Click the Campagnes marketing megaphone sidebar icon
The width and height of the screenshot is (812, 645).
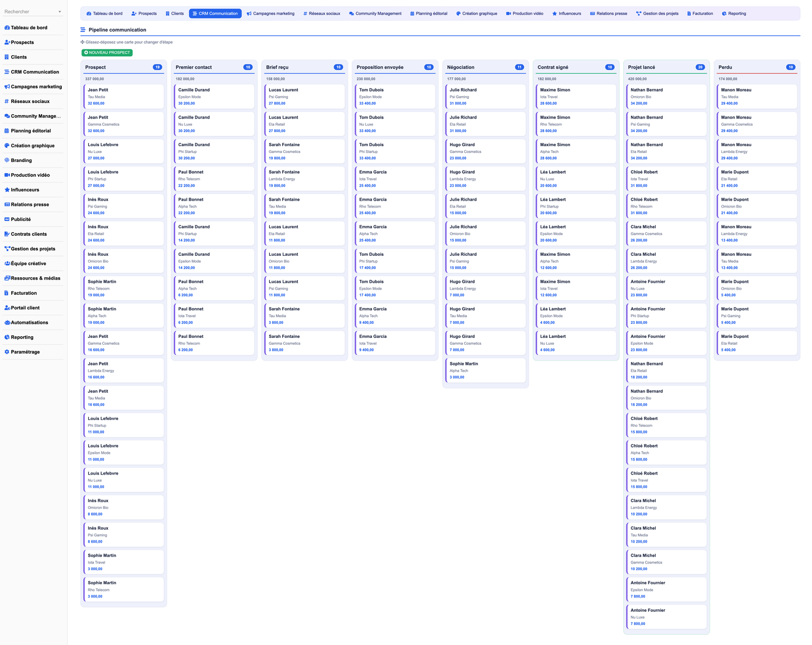tap(7, 87)
